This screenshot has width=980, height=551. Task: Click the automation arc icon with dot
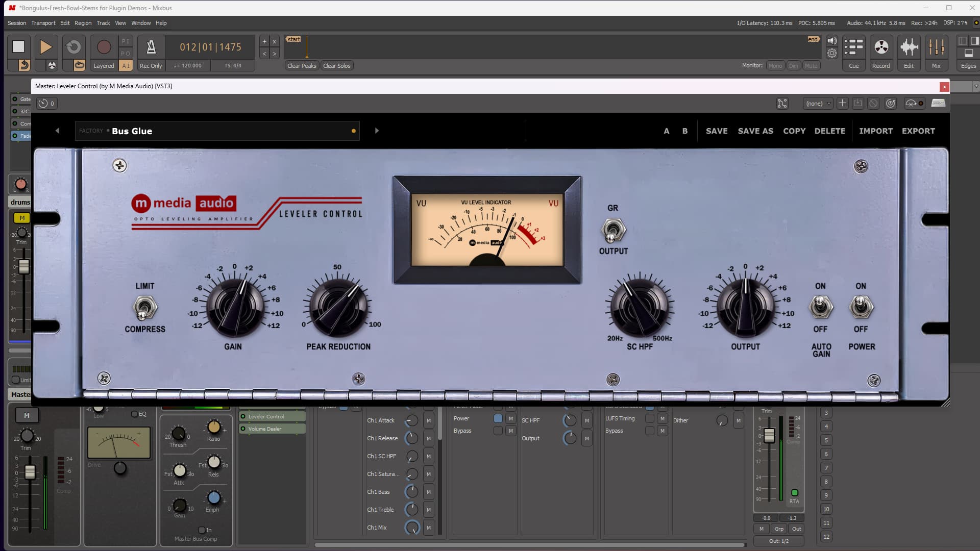point(914,104)
